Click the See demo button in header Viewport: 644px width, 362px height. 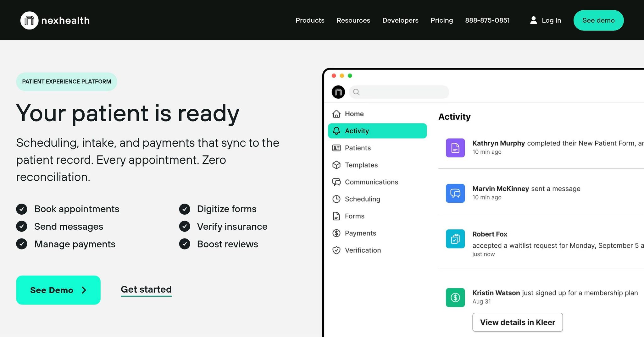point(598,20)
